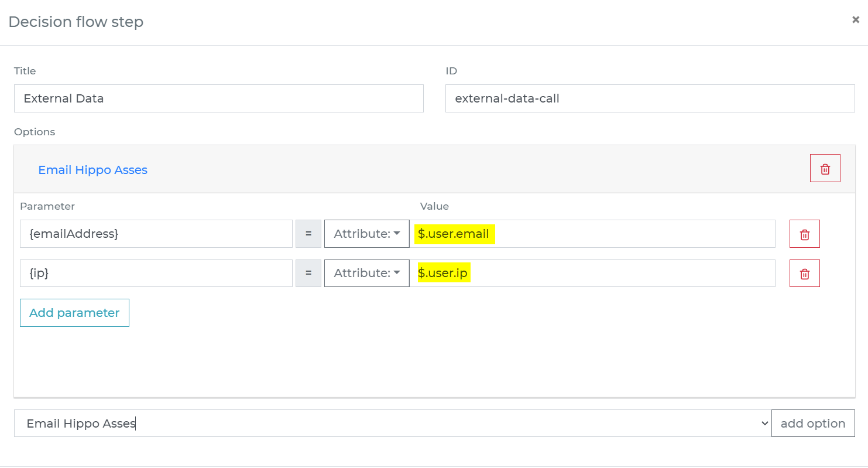
Task: Delete the {ip} parameter row
Action: pos(804,274)
